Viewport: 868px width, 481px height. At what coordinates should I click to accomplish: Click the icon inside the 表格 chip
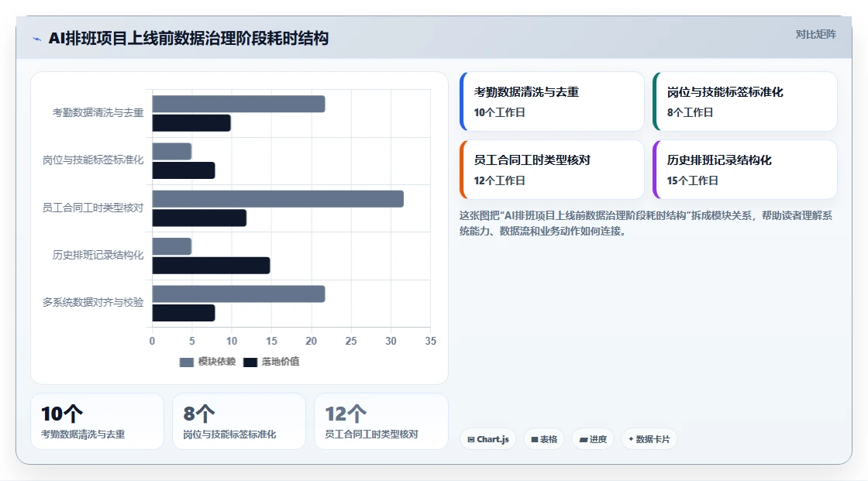point(535,439)
